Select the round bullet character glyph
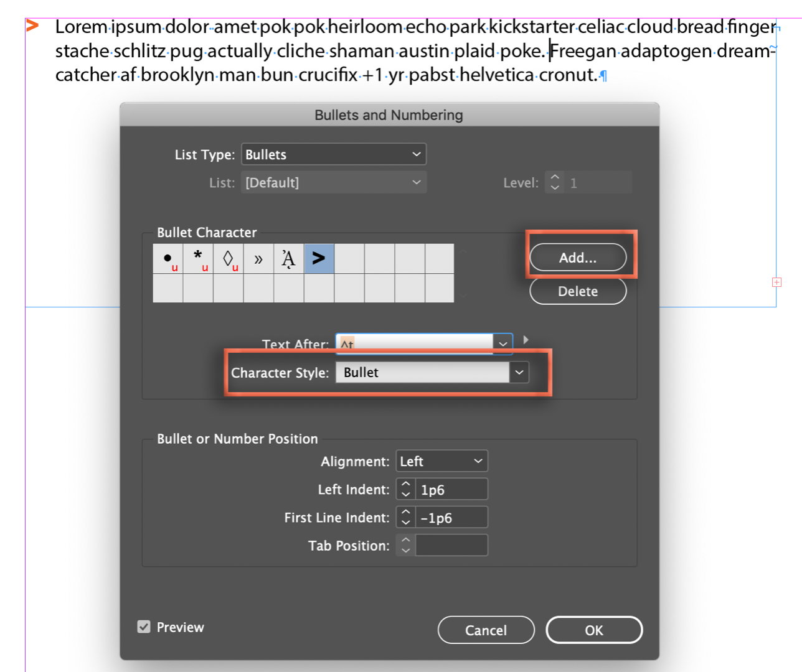The width and height of the screenshot is (802, 672). point(167,259)
